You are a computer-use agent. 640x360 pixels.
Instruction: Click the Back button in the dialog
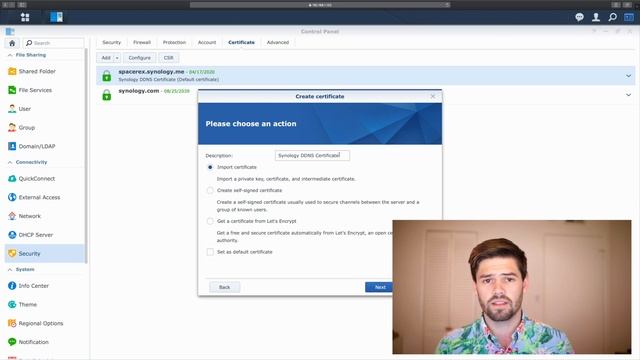tap(224, 287)
